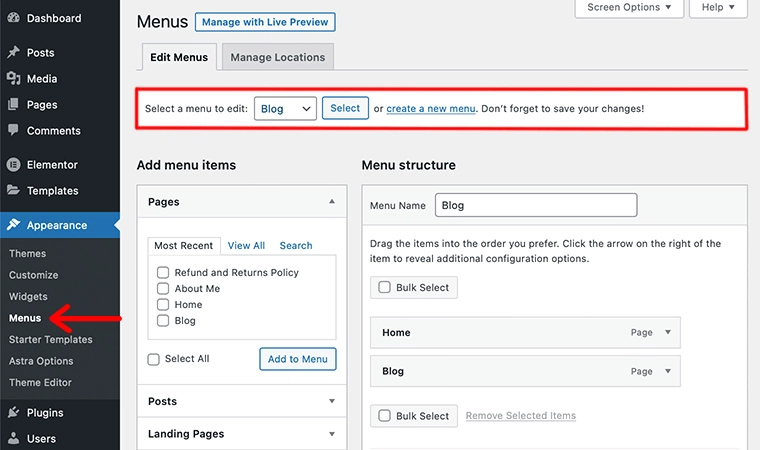
Task: Tick the Blog page checkbox
Action: 163,321
